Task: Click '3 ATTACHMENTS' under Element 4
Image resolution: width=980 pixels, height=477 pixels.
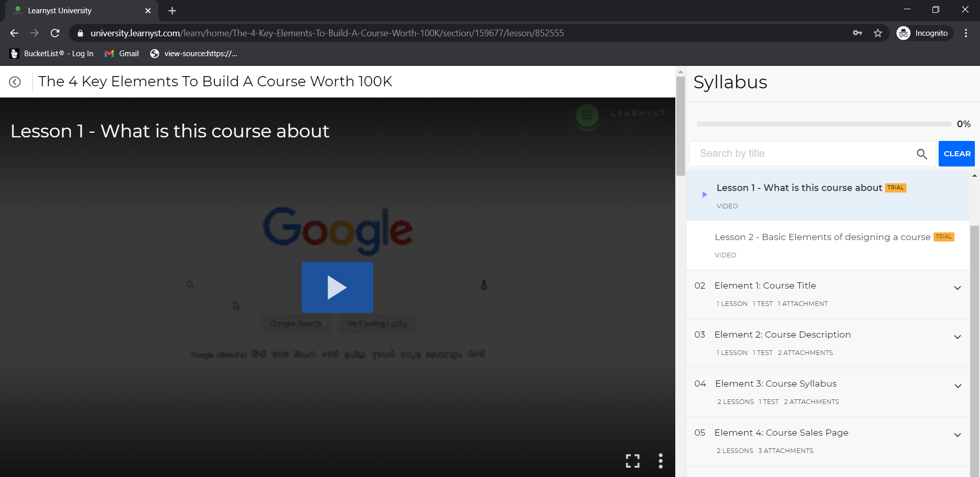Action: click(x=786, y=451)
